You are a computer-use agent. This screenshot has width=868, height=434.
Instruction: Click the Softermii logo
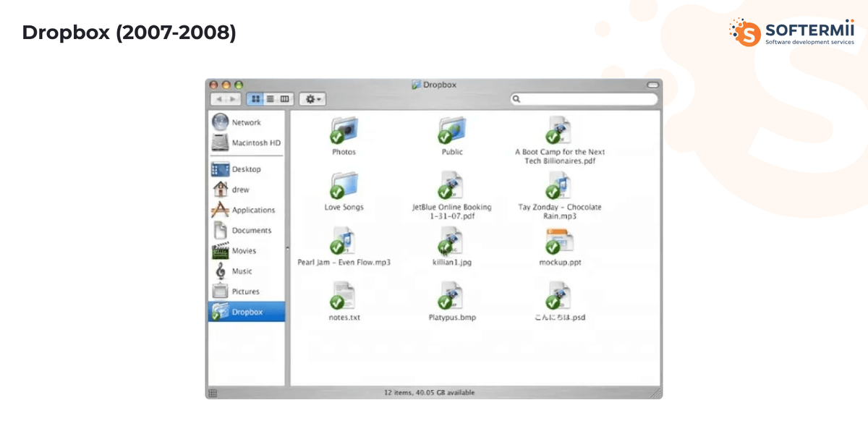tap(791, 33)
